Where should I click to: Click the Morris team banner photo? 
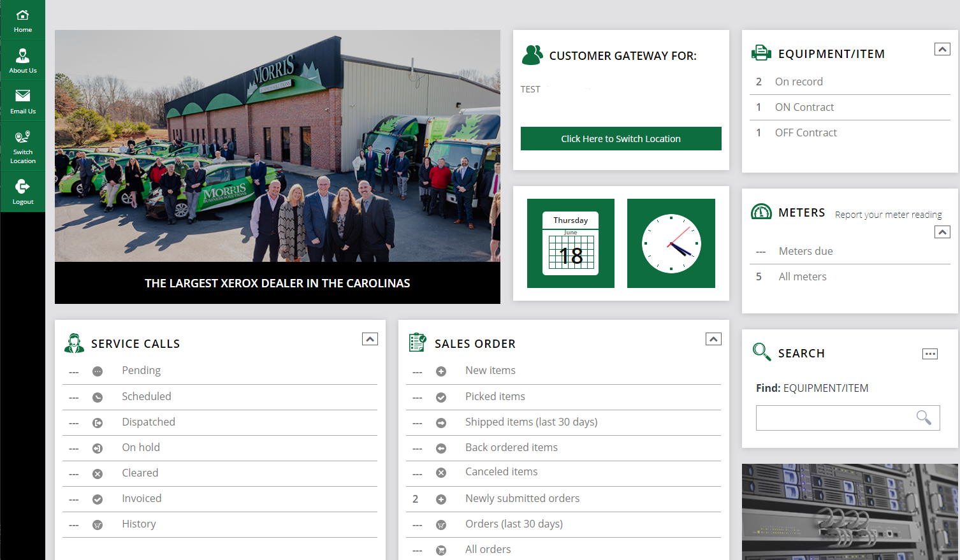(x=277, y=146)
